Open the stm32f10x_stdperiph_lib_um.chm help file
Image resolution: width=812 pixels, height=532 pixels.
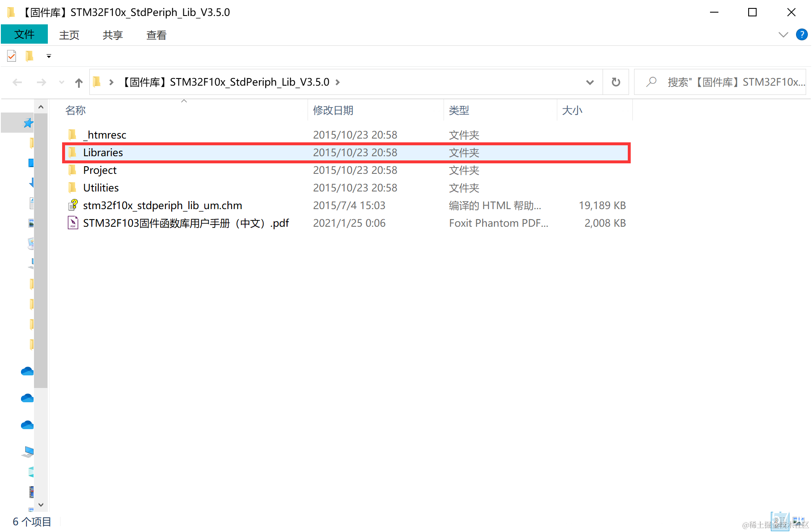(162, 205)
